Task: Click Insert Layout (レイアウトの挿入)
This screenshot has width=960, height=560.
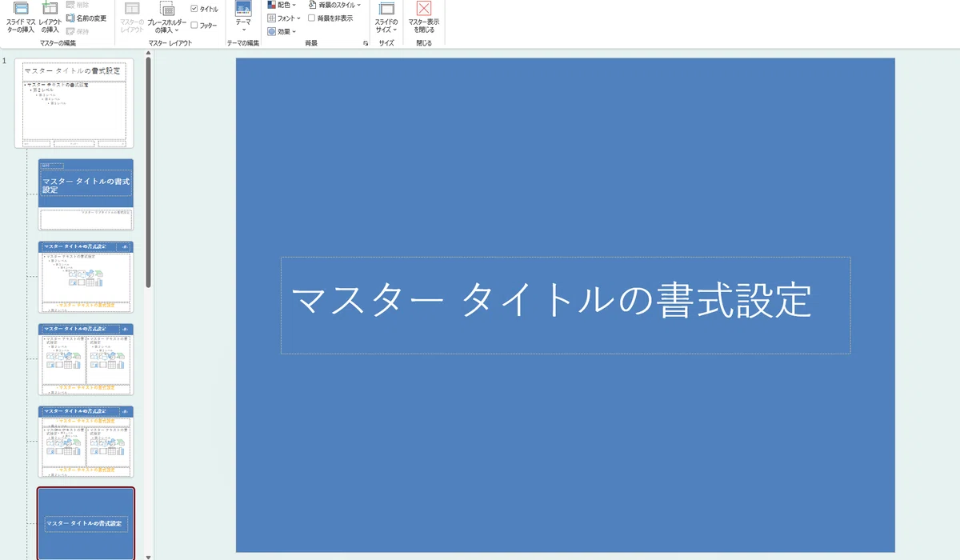Action: pos(50,17)
